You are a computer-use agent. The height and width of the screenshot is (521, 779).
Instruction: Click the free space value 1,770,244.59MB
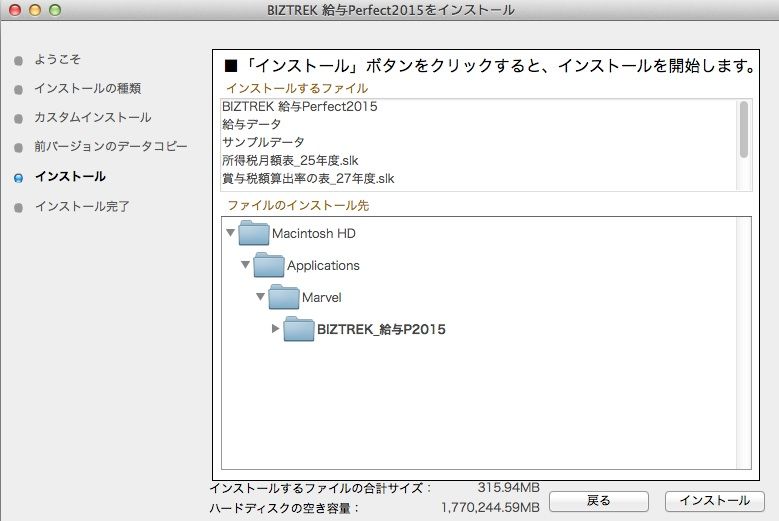coord(490,508)
